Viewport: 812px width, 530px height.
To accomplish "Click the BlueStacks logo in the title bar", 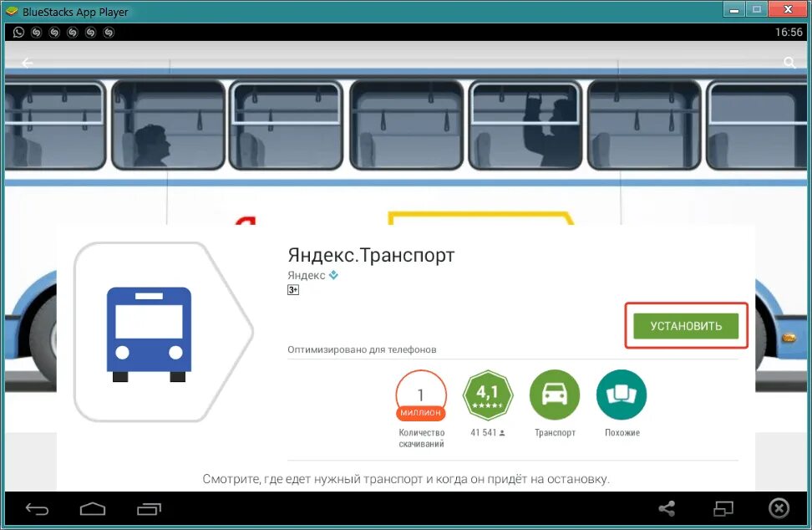I will coord(11,11).
